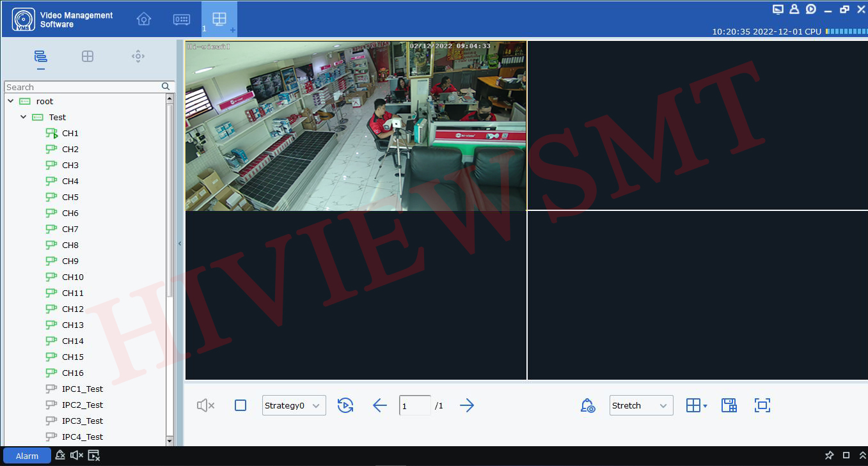Open the view layout panel in sidebar
868x466 pixels.
[x=88, y=56]
